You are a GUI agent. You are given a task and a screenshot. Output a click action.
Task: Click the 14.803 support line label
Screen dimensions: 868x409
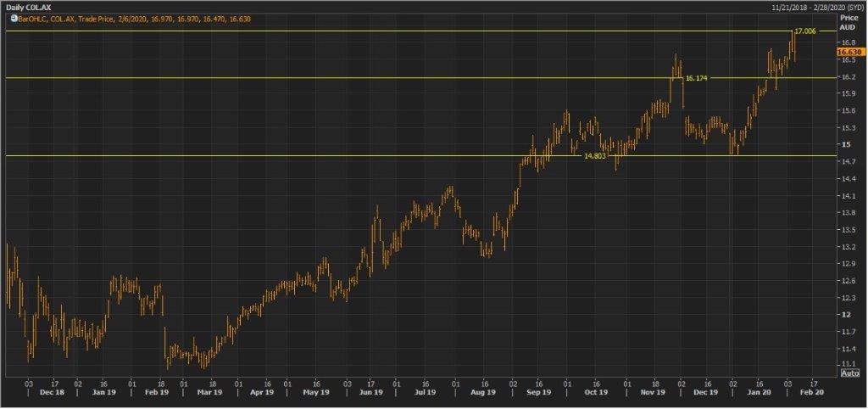(x=595, y=156)
